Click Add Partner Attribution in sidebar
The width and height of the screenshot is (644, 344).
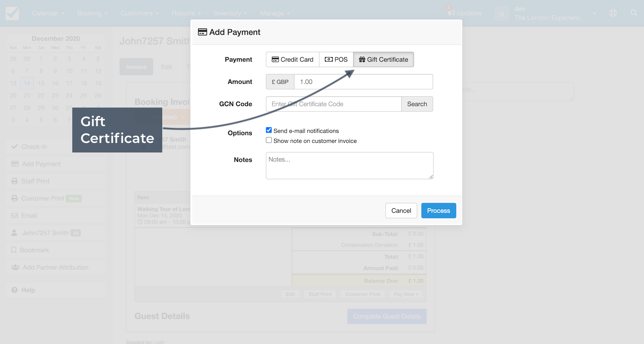click(x=56, y=267)
